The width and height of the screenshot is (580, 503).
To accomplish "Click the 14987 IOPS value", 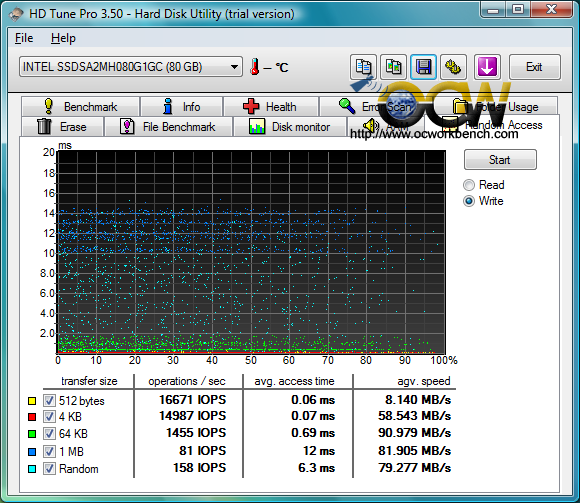I will click(192, 416).
